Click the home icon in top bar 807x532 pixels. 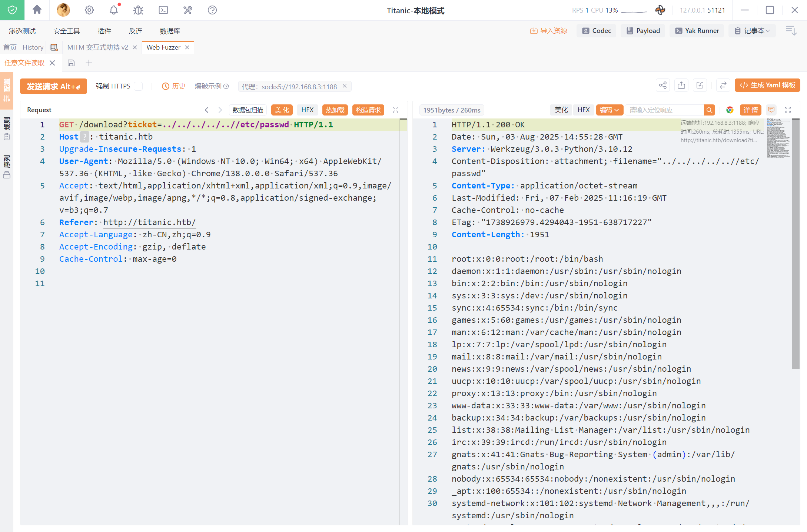37,10
